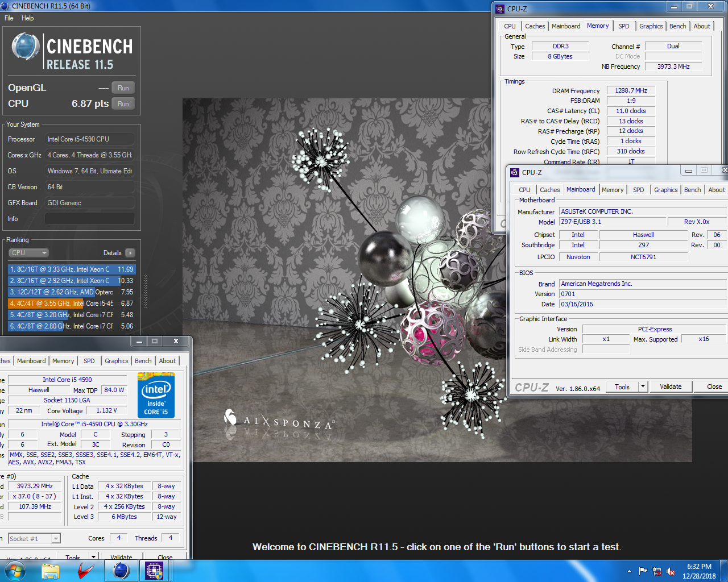The image size is (728, 582).
Task: Switch to Cinebench via its taskbar icon
Action: [121, 571]
